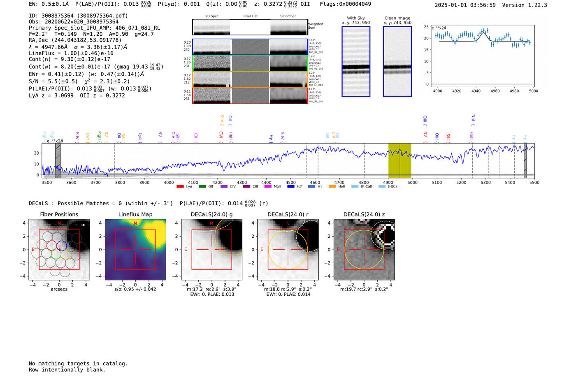
Task: Click the emission line fit plot
Action: tap(482, 56)
